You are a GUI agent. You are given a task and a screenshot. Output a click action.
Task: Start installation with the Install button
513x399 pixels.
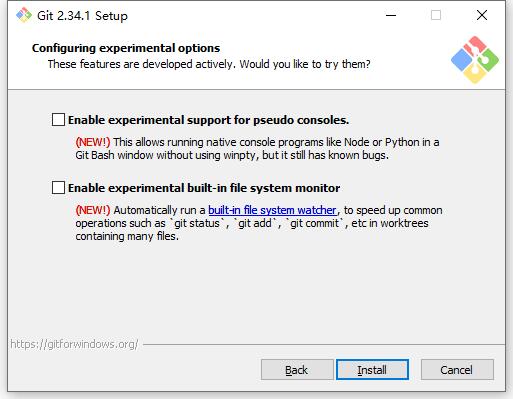click(x=372, y=370)
